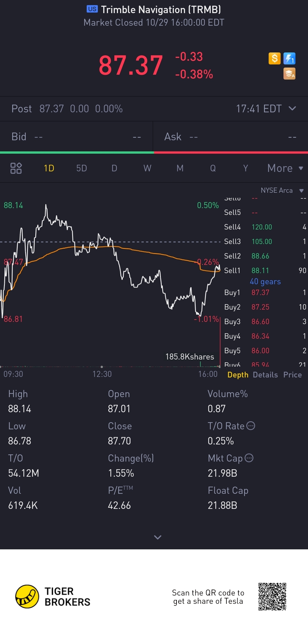
Task: Open the T/O Rate info icon
Action: coord(251,426)
